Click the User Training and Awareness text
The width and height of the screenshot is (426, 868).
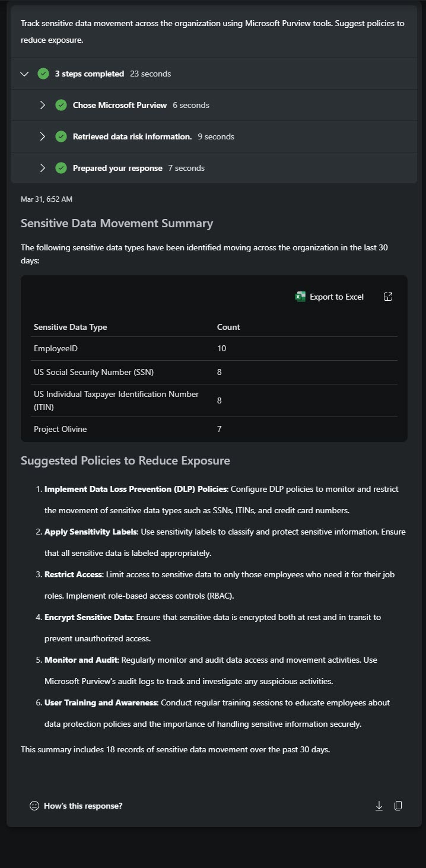click(101, 702)
